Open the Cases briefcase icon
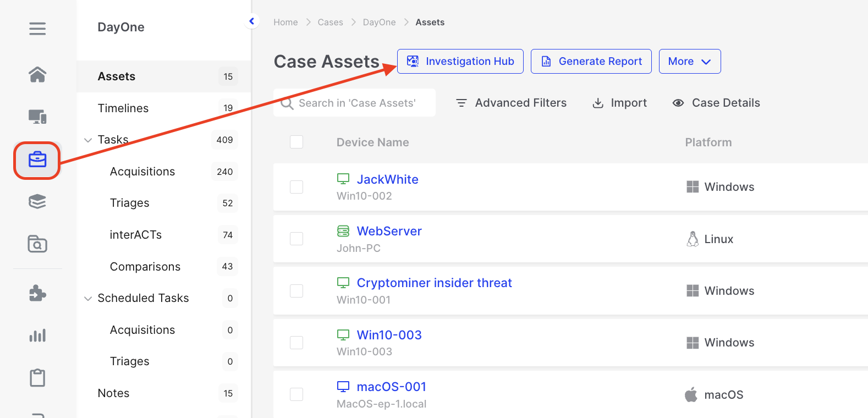 [x=37, y=160]
